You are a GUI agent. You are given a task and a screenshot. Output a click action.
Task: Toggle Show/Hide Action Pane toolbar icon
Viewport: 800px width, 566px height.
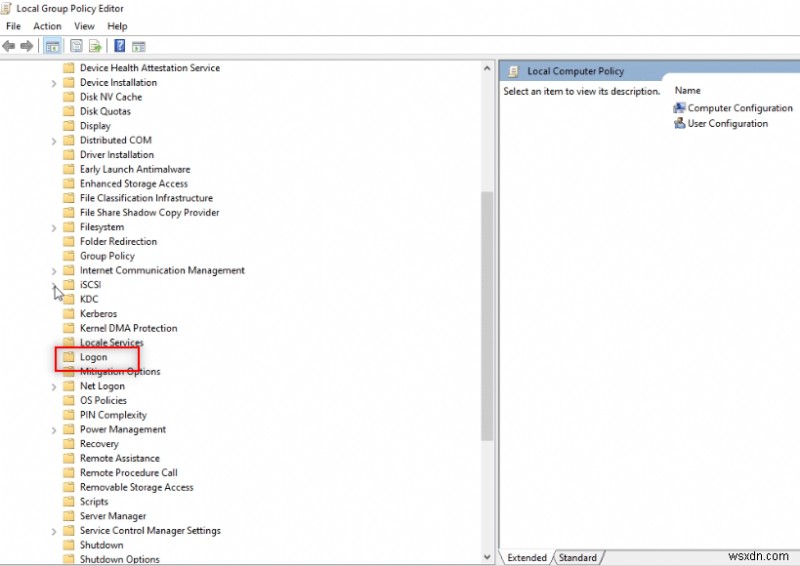click(139, 47)
